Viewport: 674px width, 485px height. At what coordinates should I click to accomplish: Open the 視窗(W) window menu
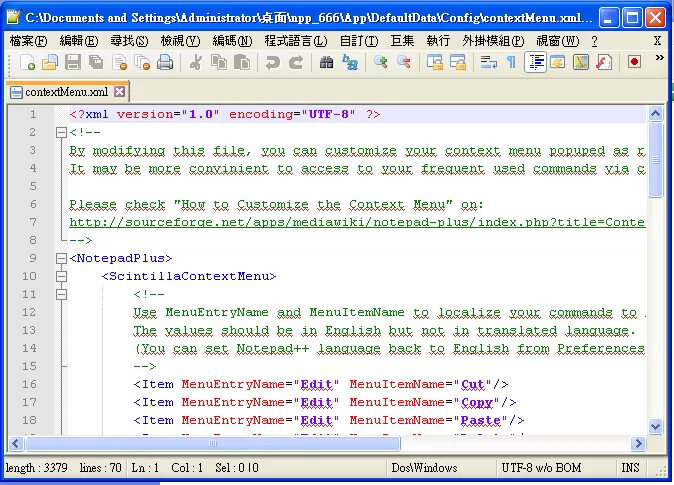558,41
